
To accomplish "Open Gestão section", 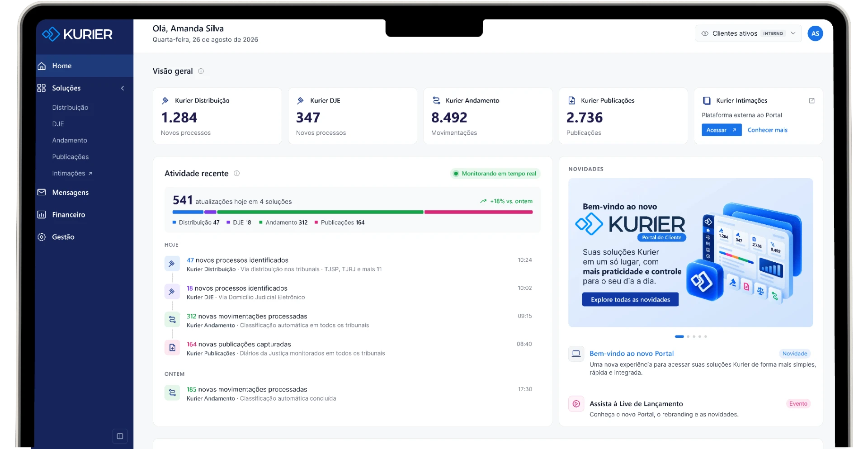I will tap(63, 237).
